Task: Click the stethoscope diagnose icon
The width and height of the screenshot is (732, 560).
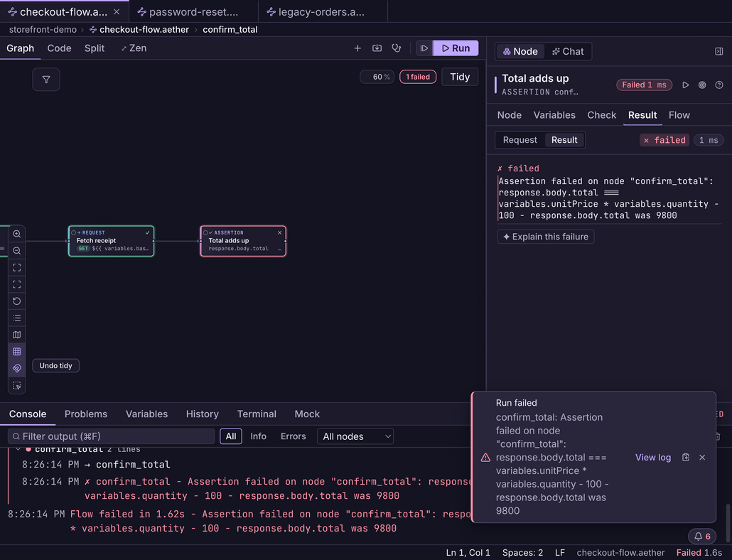Action: point(397,48)
